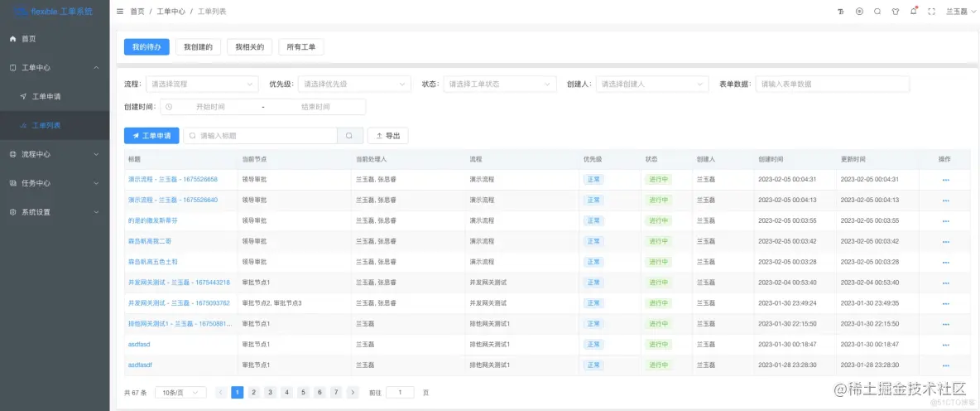Click the circular icon next to font size
This screenshot has width=980, height=411.
(859, 12)
